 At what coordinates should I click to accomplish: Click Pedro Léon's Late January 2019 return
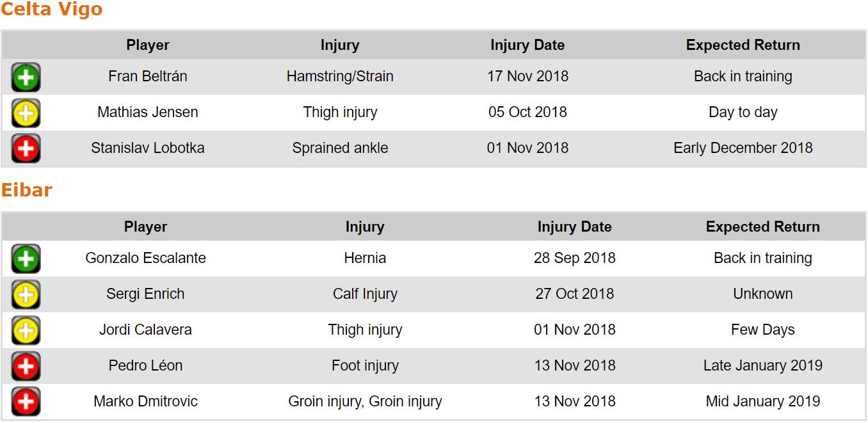tap(762, 365)
